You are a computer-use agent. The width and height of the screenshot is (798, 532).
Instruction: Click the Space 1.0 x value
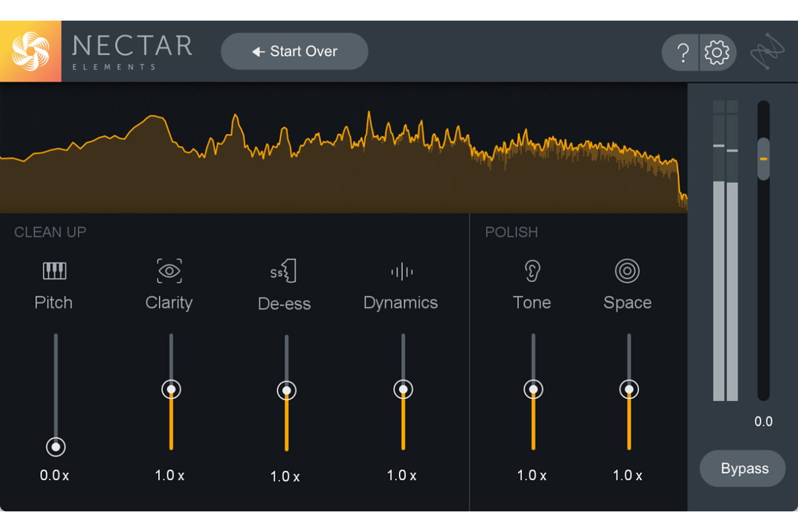coord(627,475)
